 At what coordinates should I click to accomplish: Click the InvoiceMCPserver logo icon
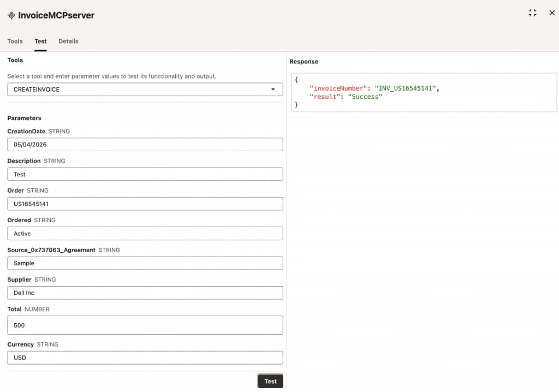pyautogui.click(x=11, y=15)
